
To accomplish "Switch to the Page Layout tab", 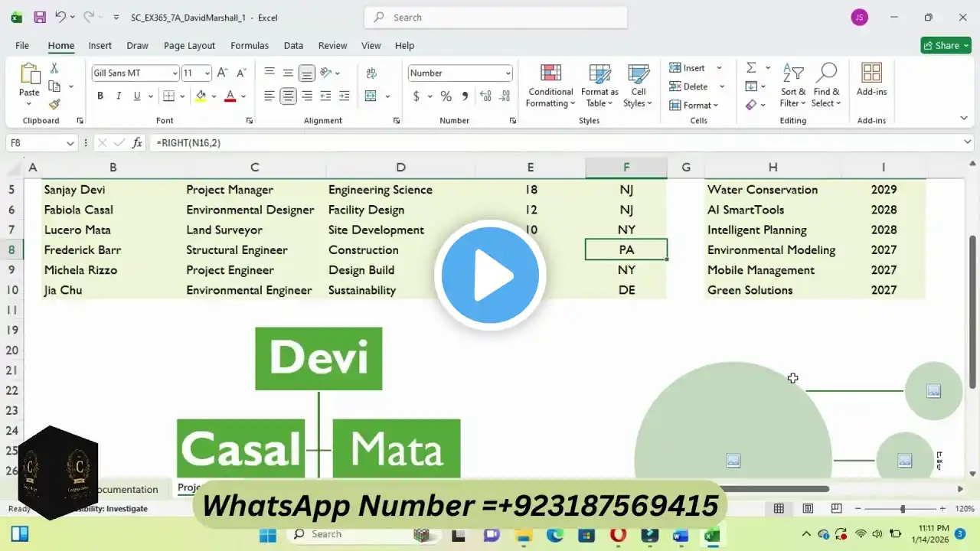I will 189,46.
